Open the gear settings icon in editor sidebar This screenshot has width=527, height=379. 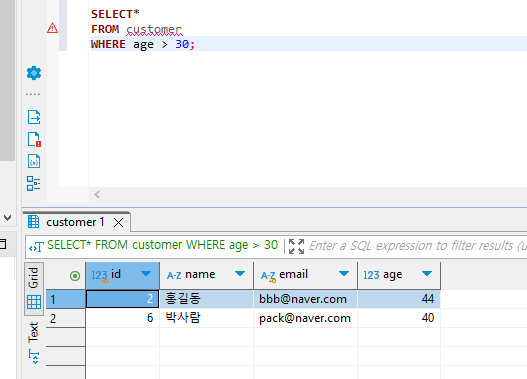coord(34,73)
